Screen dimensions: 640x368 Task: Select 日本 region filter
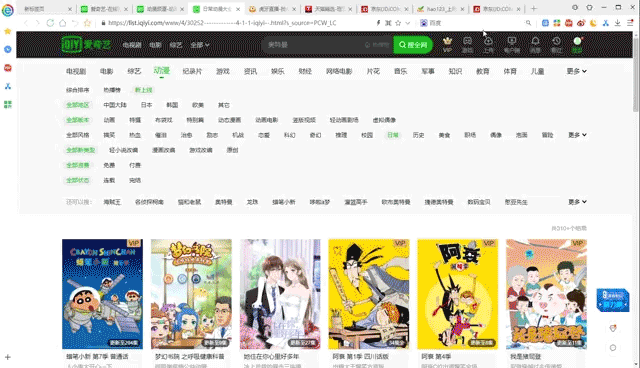(x=146, y=105)
